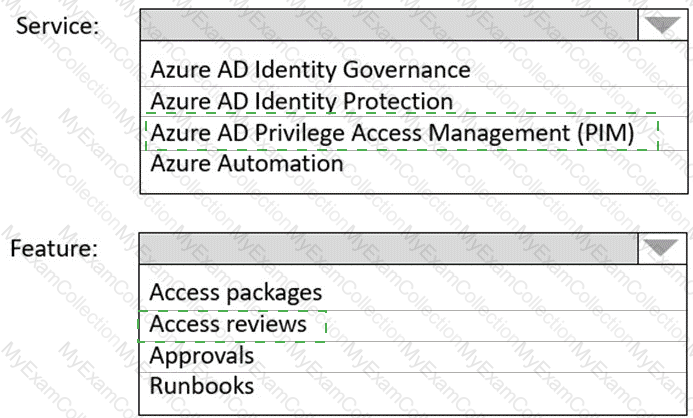The width and height of the screenshot is (693, 418).
Task: Open the Feature dropdown arrow
Action: click(661, 249)
